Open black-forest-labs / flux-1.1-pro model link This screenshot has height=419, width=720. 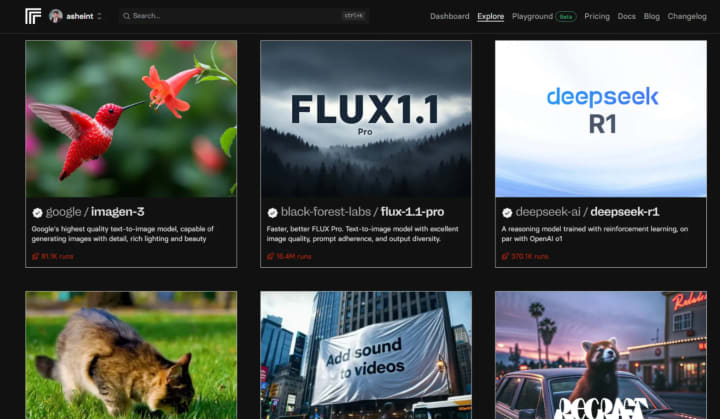[362, 212]
